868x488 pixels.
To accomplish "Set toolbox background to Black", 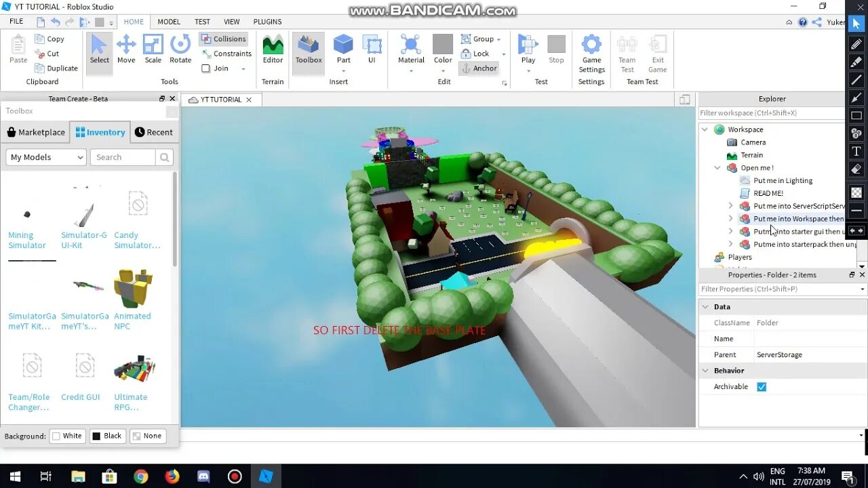I will click(107, 436).
